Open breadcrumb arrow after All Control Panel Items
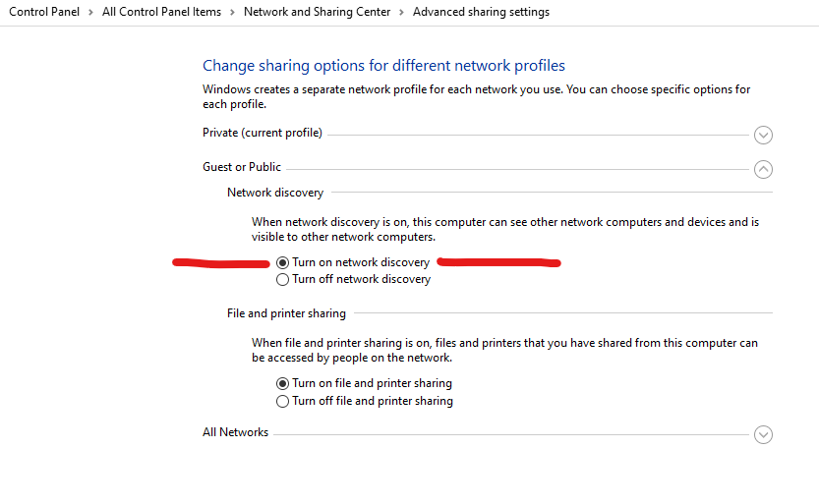Image resolution: width=819 pixels, height=504 pixels. point(232,12)
